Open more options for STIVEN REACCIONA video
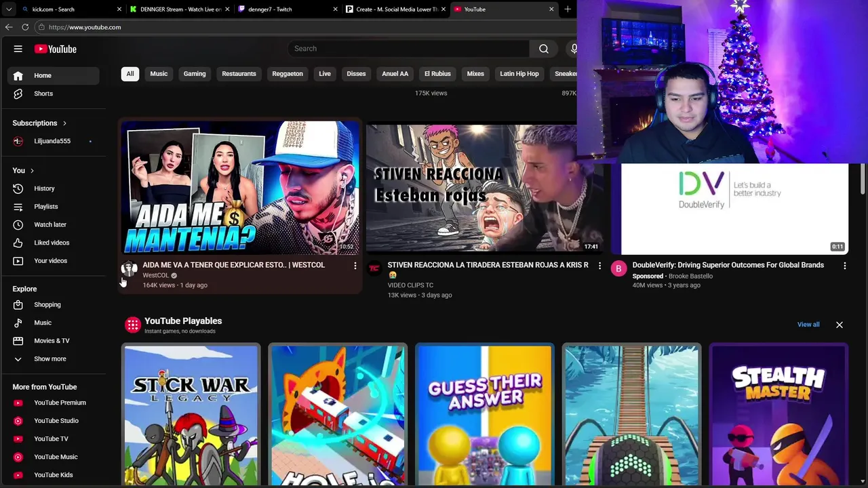This screenshot has width=868, height=488. click(x=599, y=266)
